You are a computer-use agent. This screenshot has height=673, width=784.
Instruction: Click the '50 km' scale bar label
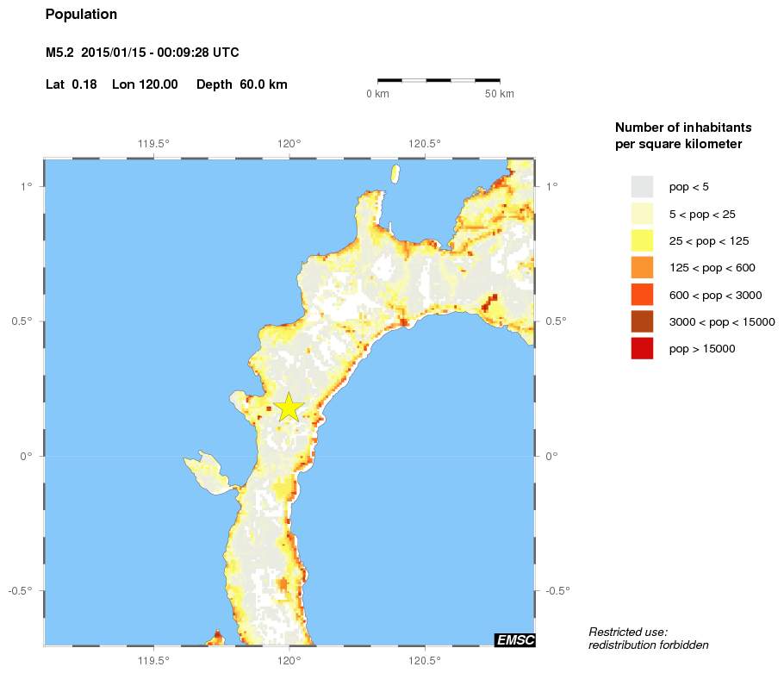[500, 93]
